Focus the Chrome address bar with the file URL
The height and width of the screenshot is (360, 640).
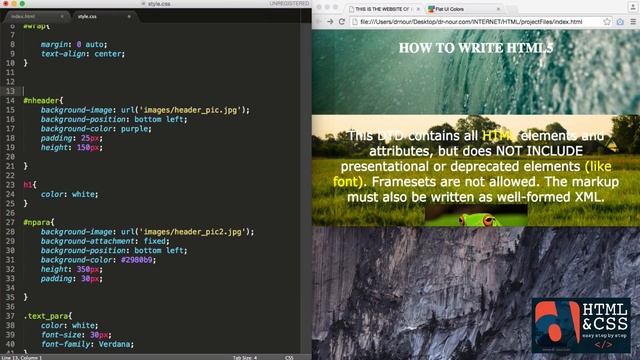click(x=482, y=22)
